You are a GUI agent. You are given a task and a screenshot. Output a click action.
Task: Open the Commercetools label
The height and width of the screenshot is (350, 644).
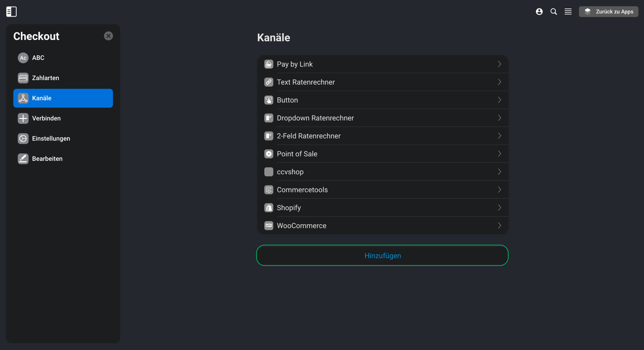302,190
